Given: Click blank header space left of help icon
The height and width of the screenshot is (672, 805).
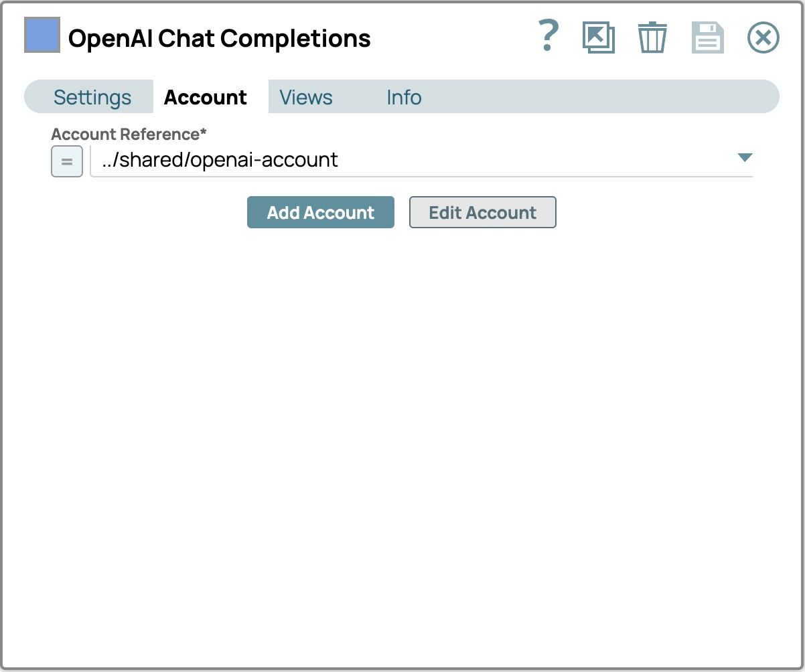Looking at the screenshot, I should [x=455, y=37].
